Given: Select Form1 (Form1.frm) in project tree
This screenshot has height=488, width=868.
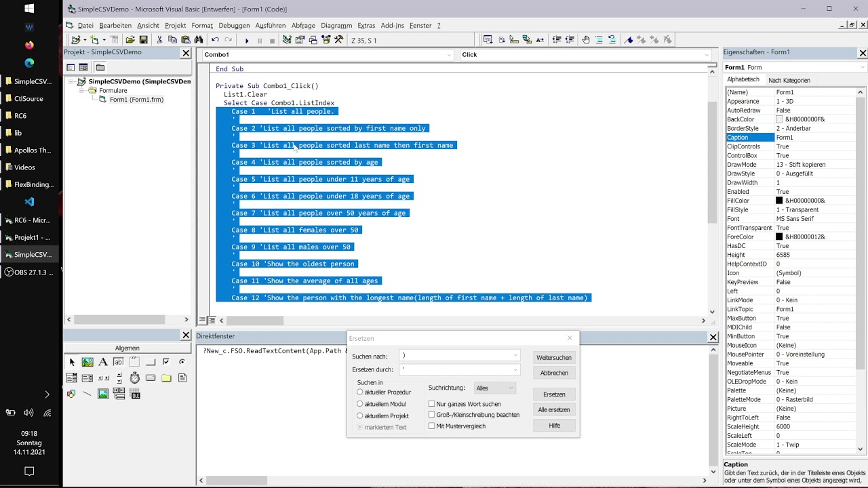Looking at the screenshot, I should 136,100.
